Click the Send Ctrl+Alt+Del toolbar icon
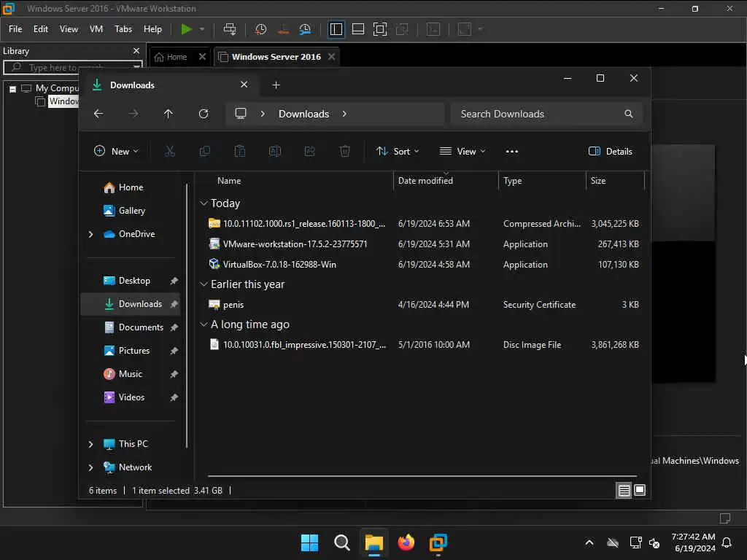The width and height of the screenshot is (747, 560). [x=230, y=29]
